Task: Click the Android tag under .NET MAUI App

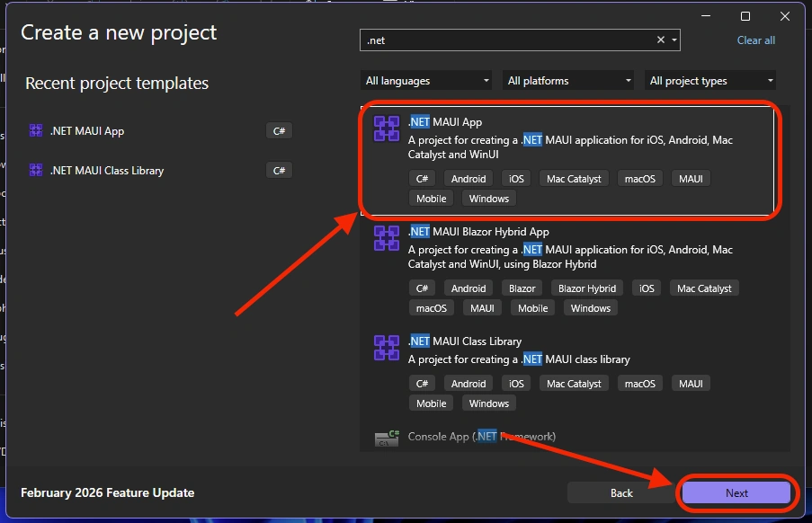Action: coord(468,179)
